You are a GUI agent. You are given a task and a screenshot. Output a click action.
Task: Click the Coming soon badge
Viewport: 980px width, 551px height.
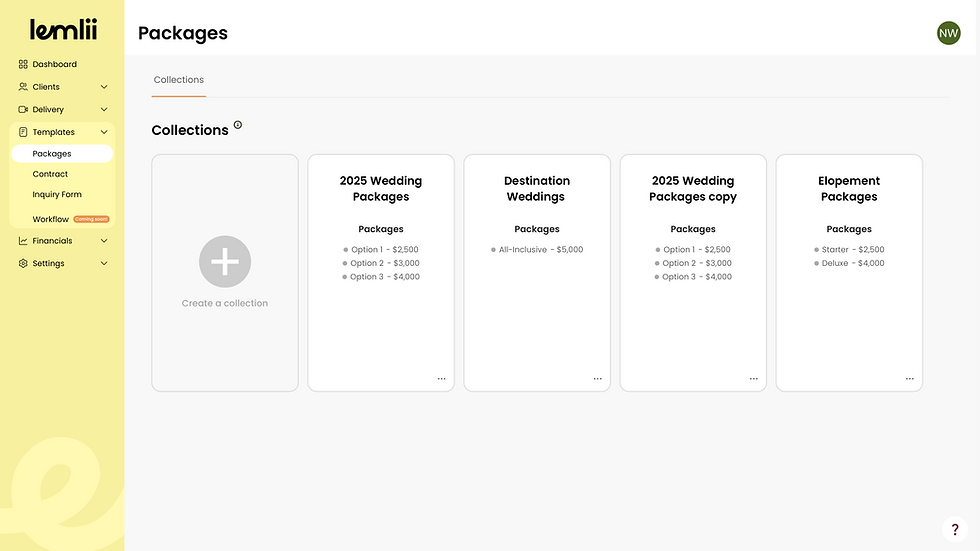[x=91, y=219]
